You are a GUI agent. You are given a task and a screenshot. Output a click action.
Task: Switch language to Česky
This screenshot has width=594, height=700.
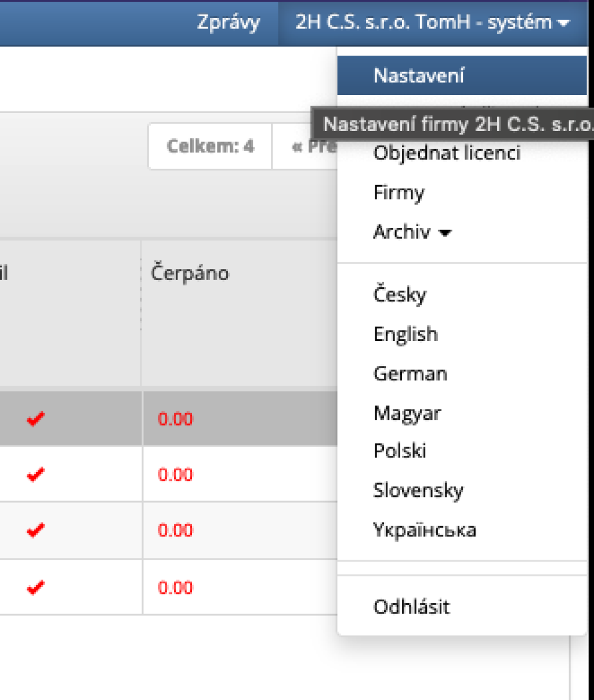399,295
